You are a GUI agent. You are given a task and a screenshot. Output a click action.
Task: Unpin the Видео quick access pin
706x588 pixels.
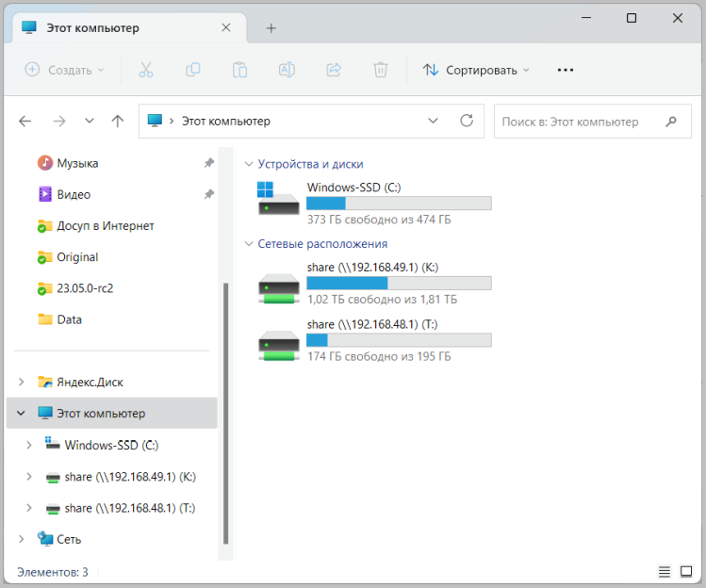[x=209, y=194]
